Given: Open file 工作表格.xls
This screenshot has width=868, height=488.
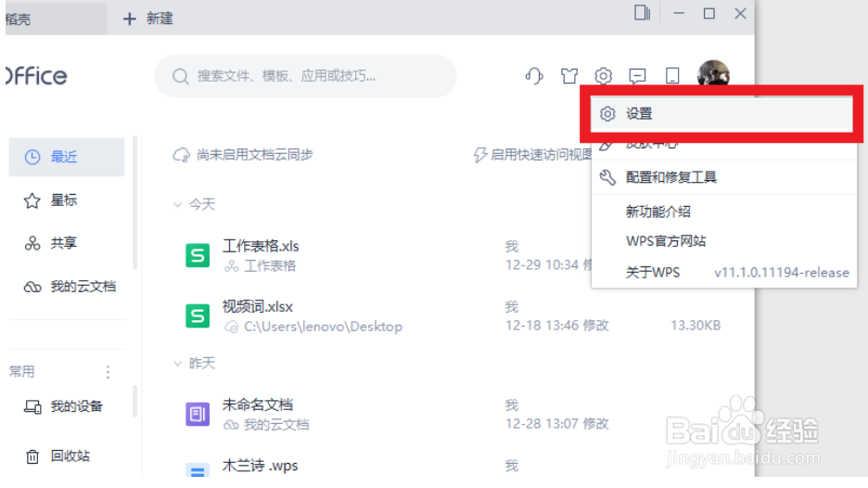Looking at the screenshot, I should tap(261, 246).
